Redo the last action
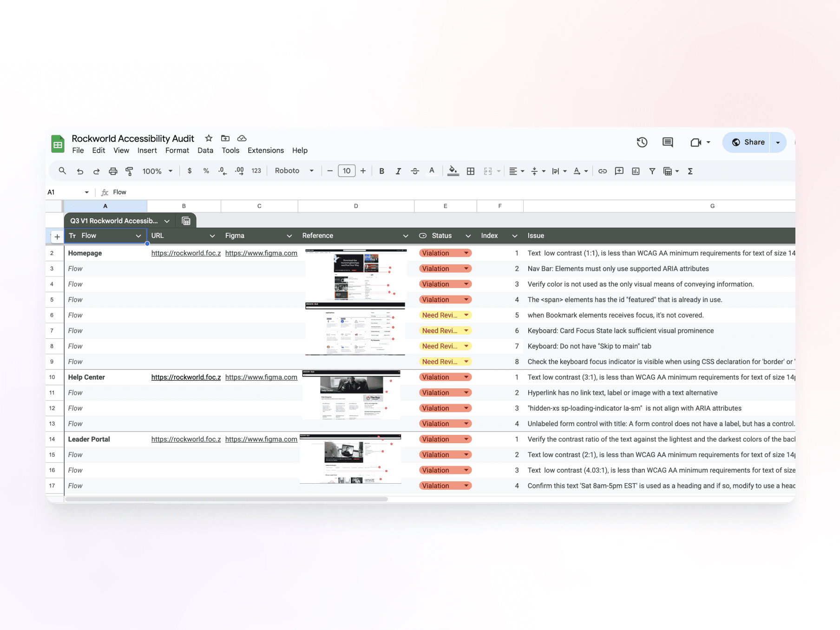This screenshot has height=630, width=840. (x=96, y=171)
